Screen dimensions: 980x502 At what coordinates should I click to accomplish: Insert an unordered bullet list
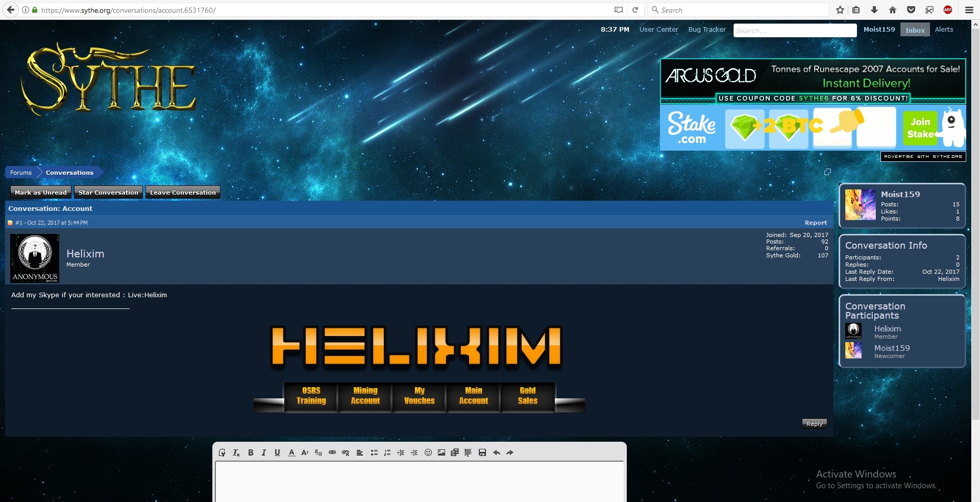(374, 452)
